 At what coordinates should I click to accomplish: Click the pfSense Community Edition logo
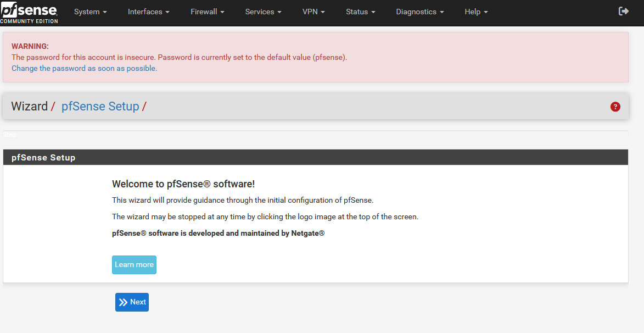coord(29,13)
